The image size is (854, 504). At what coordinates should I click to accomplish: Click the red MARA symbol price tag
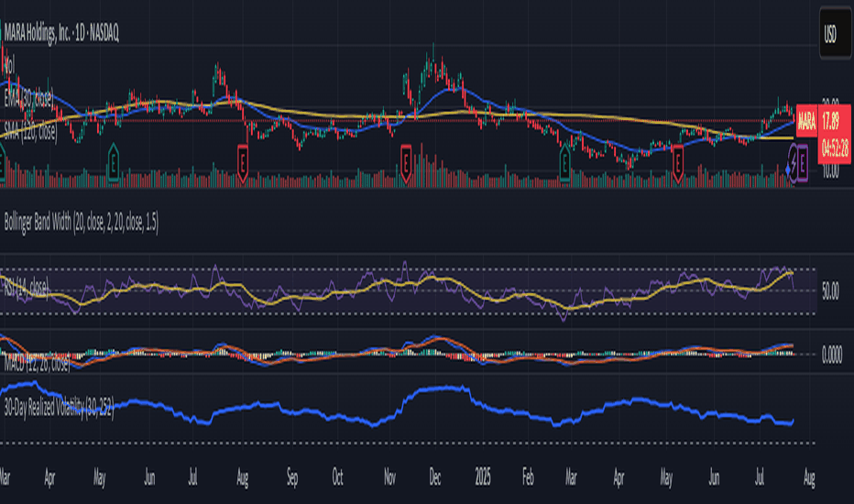806,121
